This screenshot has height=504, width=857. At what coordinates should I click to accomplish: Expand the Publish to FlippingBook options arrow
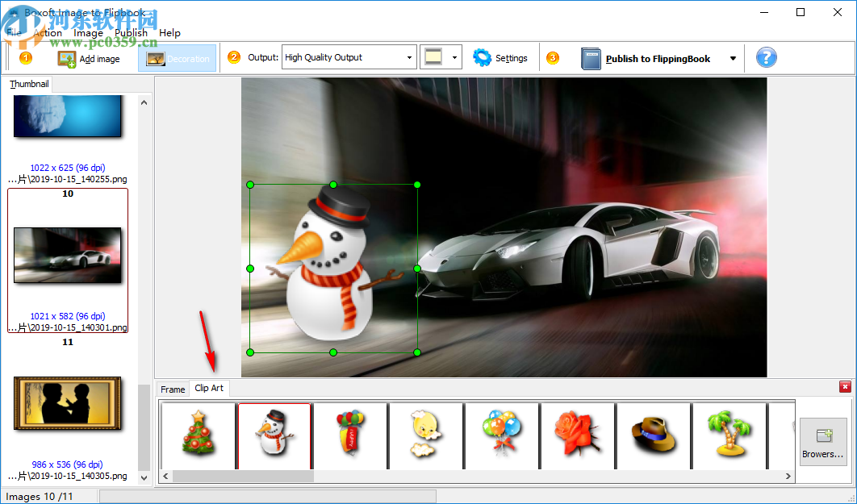[x=732, y=58]
